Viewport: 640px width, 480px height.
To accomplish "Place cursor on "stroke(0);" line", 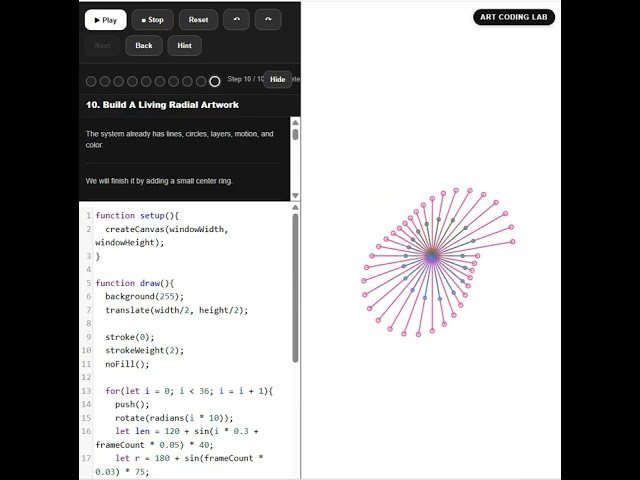I will [x=130, y=337].
